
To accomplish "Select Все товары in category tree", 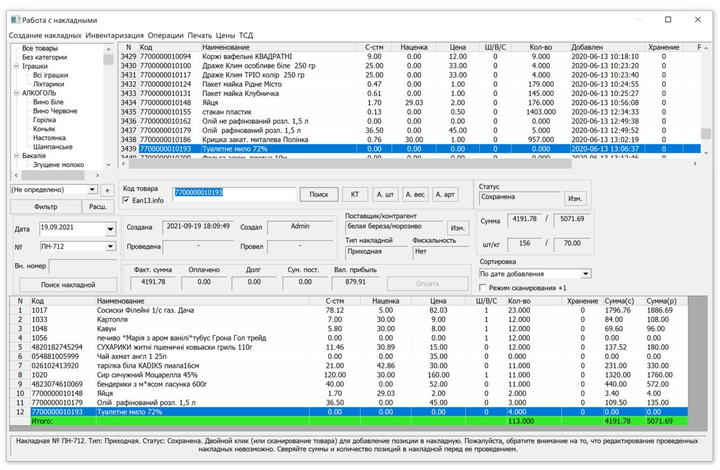I will [x=40, y=48].
